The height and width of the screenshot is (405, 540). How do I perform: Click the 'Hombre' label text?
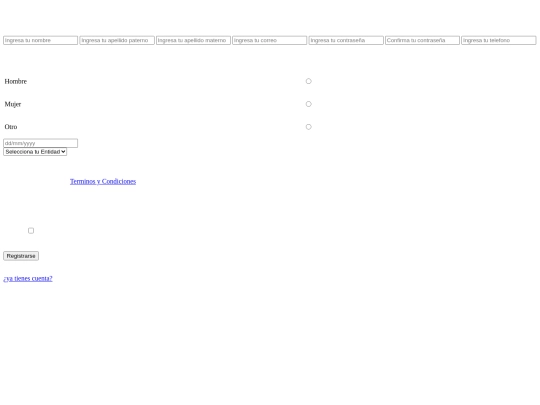[x=15, y=82]
